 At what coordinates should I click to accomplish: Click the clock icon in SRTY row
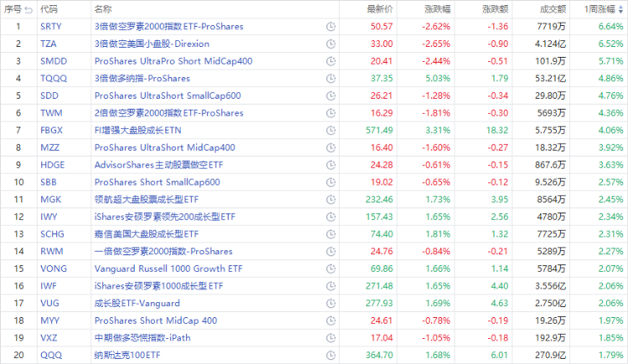(331, 27)
